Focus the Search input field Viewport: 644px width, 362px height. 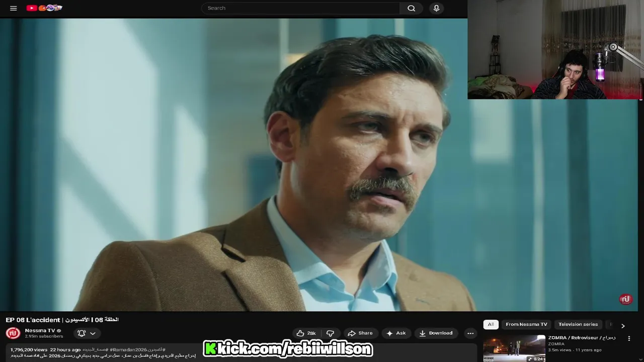[300, 8]
